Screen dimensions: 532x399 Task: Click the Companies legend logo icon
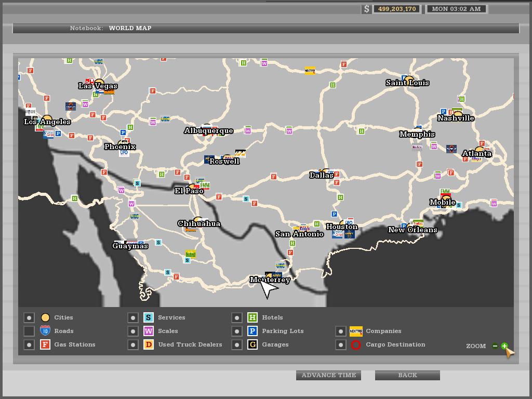point(356,331)
